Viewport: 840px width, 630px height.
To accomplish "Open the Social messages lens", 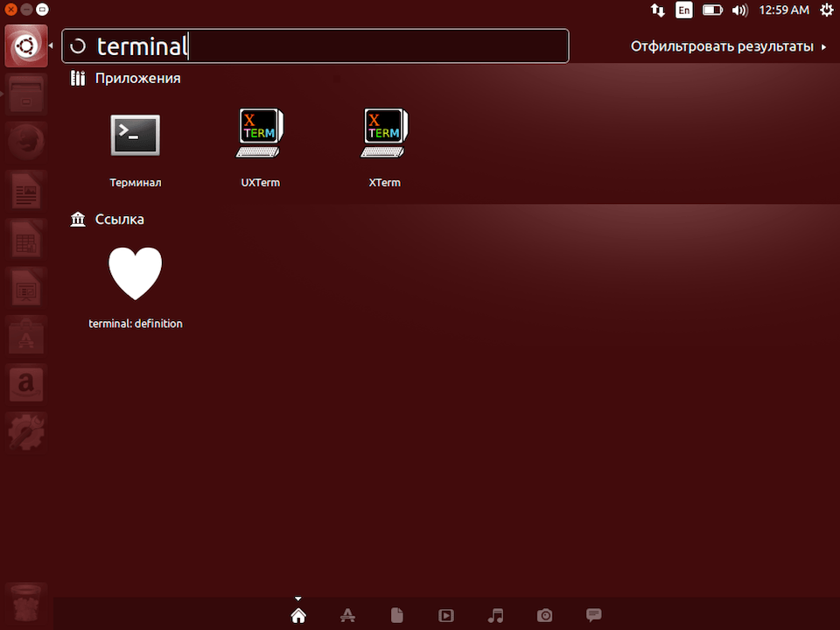I will coord(593,615).
